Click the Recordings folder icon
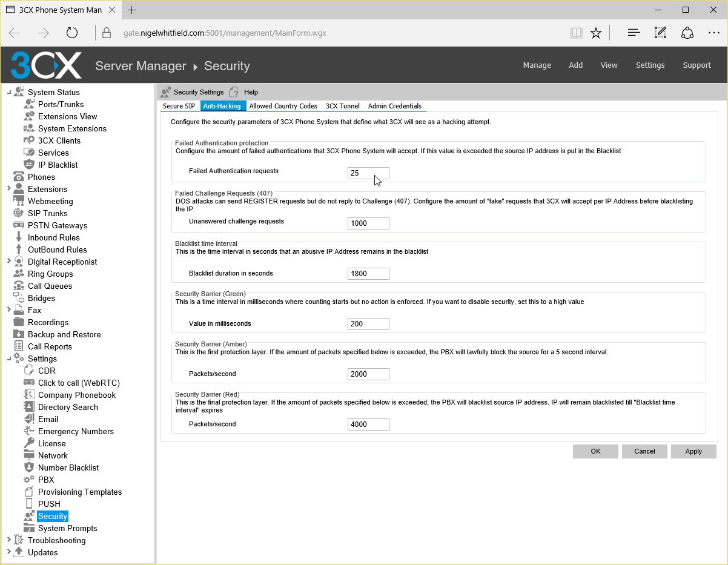The width and height of the screenshot is (728, 565). (x=19, y=322)
